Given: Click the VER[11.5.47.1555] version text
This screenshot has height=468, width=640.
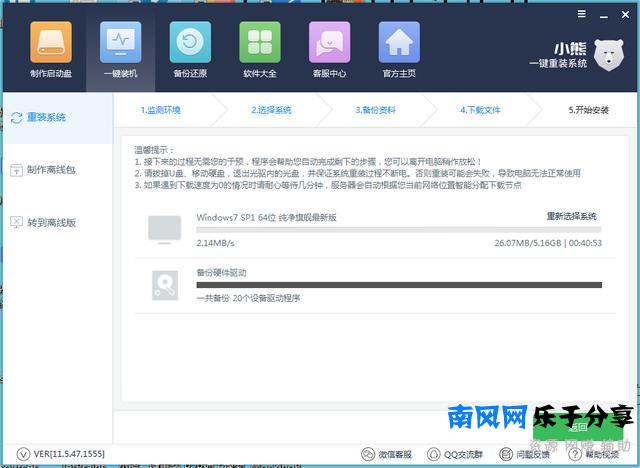Looking at the screenshot, I should [x=69, y=454].
